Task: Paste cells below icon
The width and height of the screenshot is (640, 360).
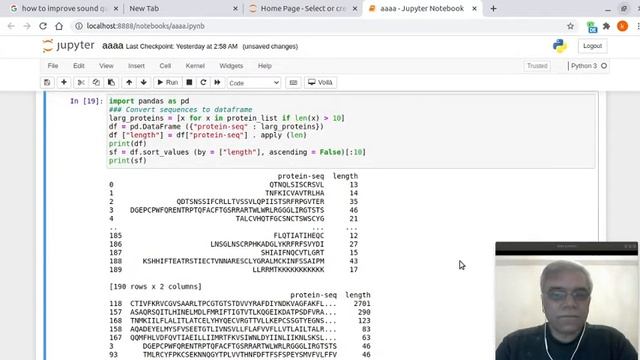Action: tap(111, 82)
